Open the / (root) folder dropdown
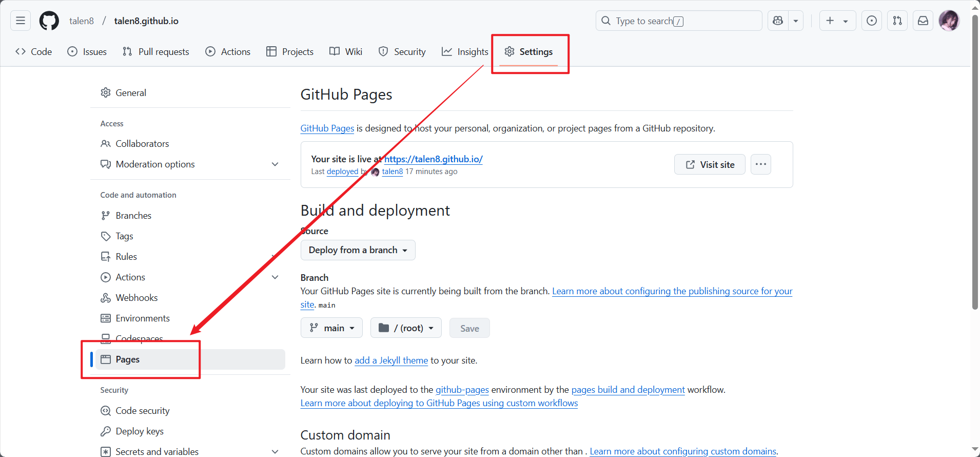Viewport: 980px width, 457px height. [406, 328]
